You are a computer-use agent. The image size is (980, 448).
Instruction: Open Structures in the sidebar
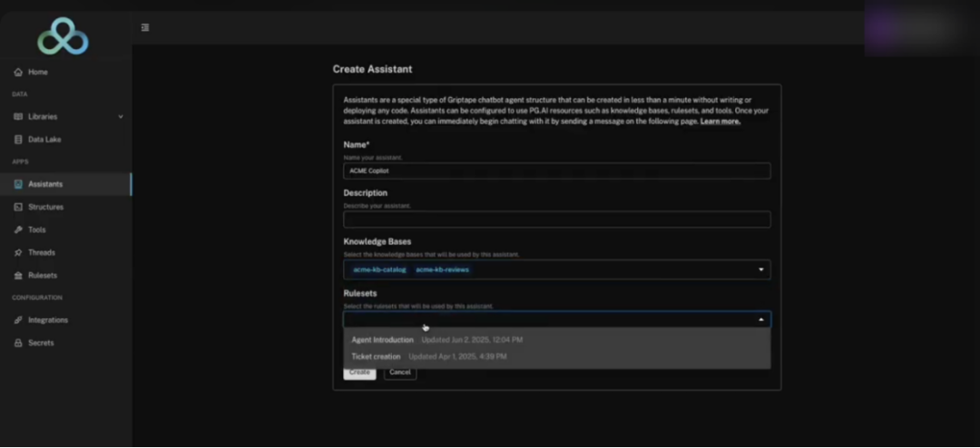tap(65, 207)
